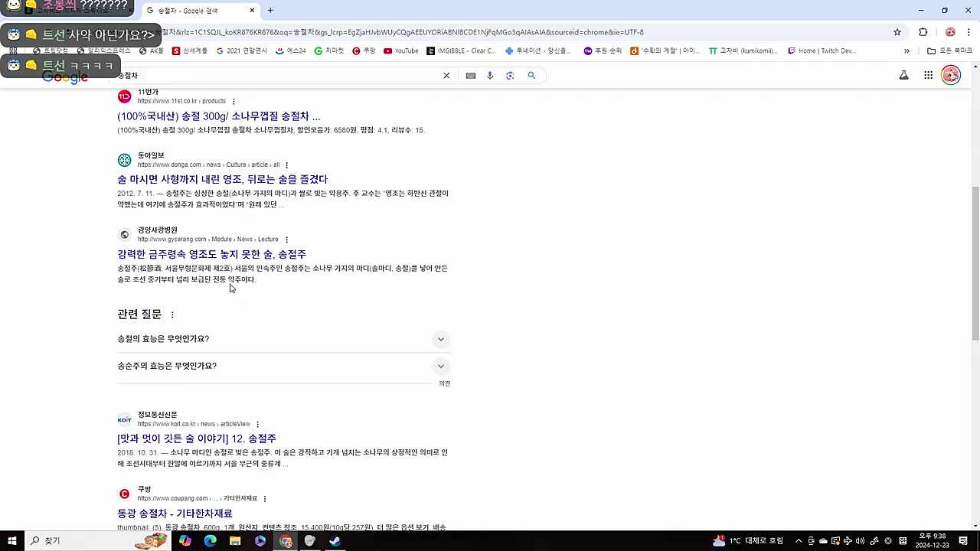Open Chrome extensions puzzle icon
This screenshot has width=980, height=551.
pos(923,32)
